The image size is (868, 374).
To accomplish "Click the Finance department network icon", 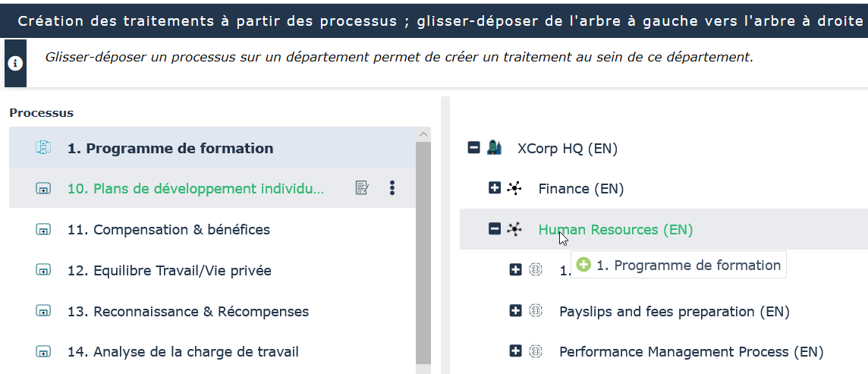I will pos(515,188).
